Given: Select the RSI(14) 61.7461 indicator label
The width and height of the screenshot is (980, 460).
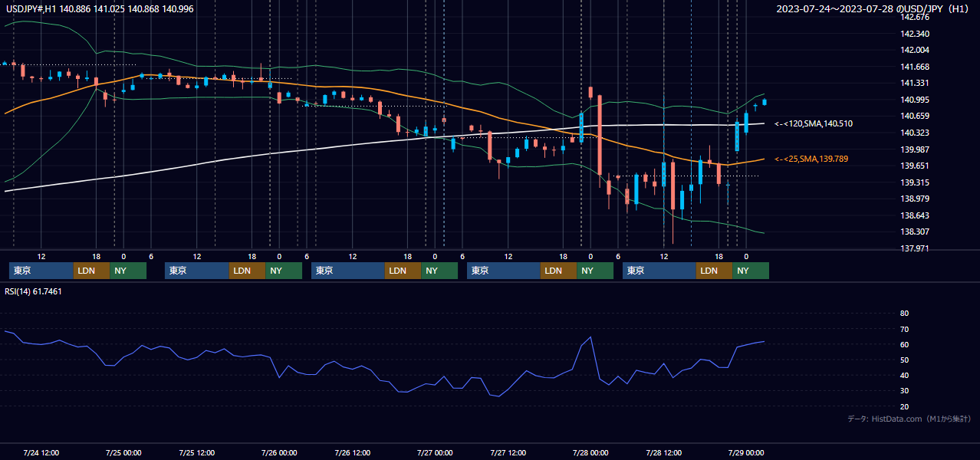Looking at the screenshot, I should coord(34,291).
